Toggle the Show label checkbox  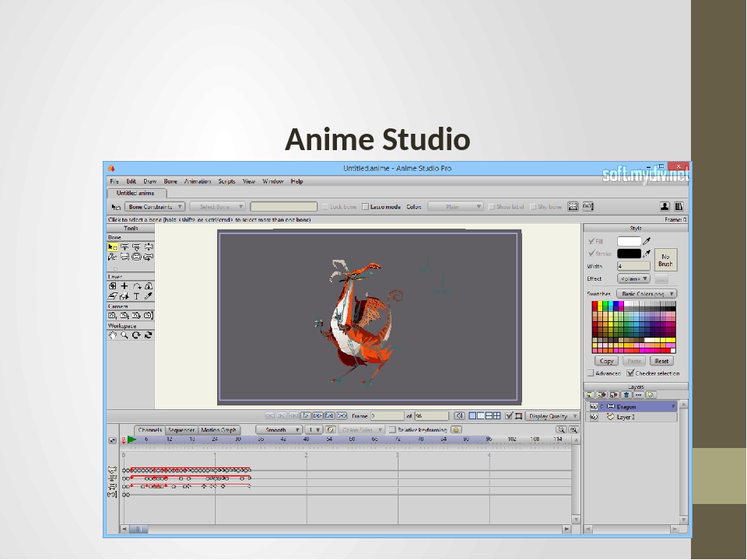(x=492, y=207)
